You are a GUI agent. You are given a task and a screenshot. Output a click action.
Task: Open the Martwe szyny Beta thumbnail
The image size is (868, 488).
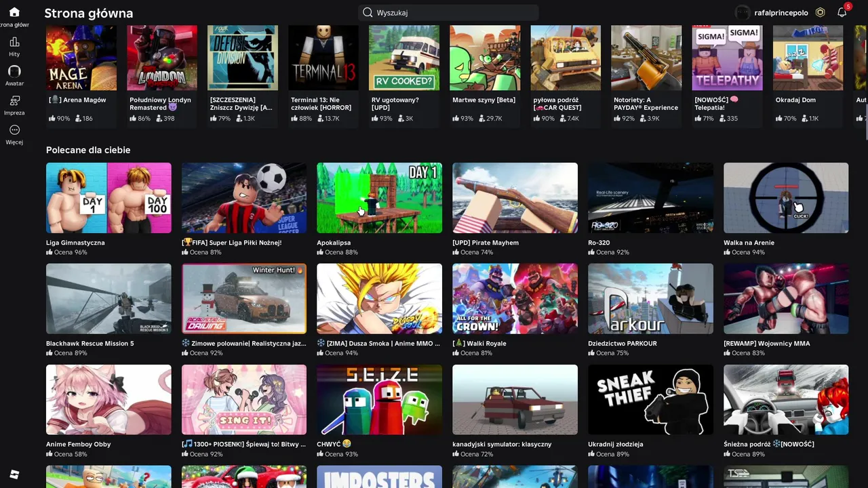[x=485, y=58]
